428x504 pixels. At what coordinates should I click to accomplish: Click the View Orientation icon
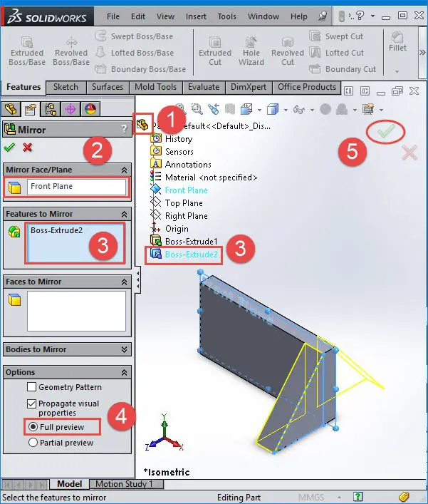point(246,109)
